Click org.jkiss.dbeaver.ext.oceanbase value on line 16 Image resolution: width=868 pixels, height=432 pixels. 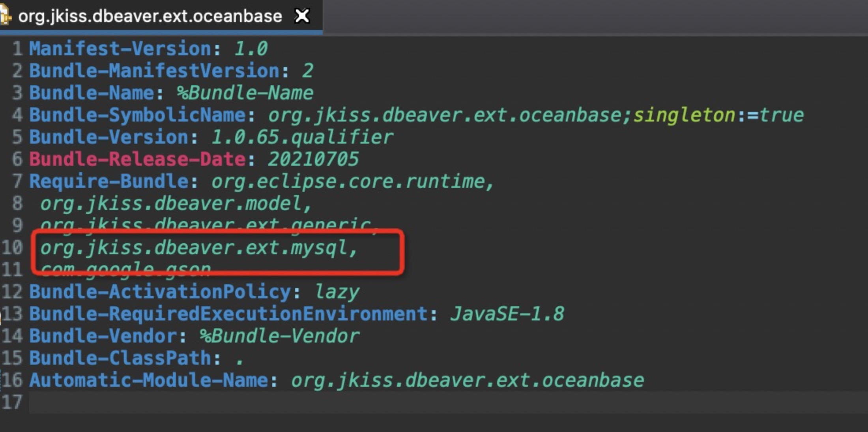pos(468,381)
